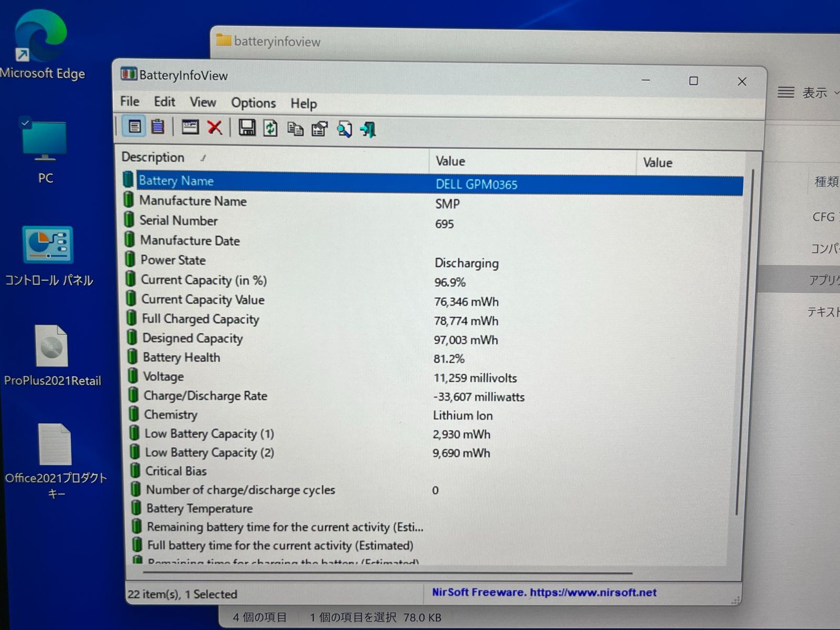Click the battery icon beside Battery Health
840x630 pixels.
coord(132,356)
